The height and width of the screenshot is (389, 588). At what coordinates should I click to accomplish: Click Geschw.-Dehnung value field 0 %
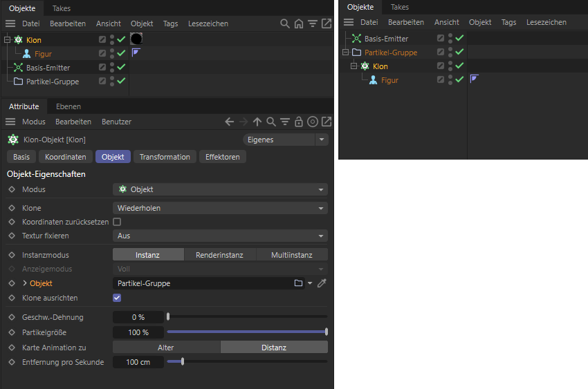tap(138, 317)
